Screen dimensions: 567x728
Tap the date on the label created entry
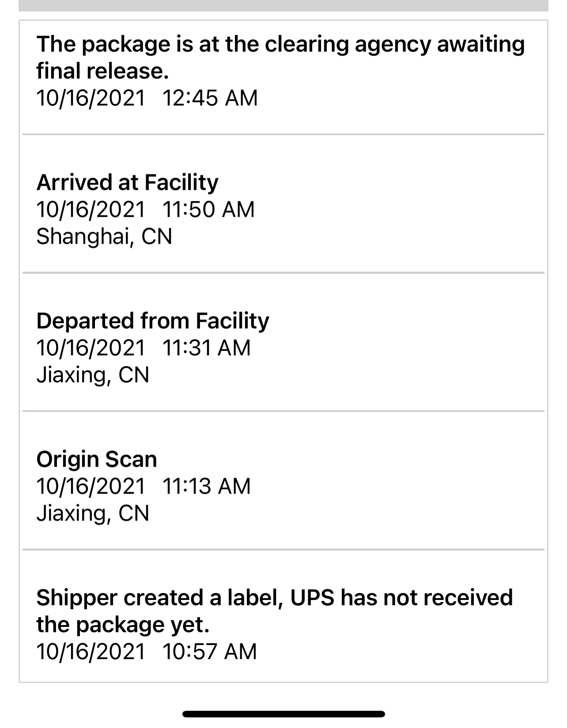pyautogui.click(x=91, y=652)
